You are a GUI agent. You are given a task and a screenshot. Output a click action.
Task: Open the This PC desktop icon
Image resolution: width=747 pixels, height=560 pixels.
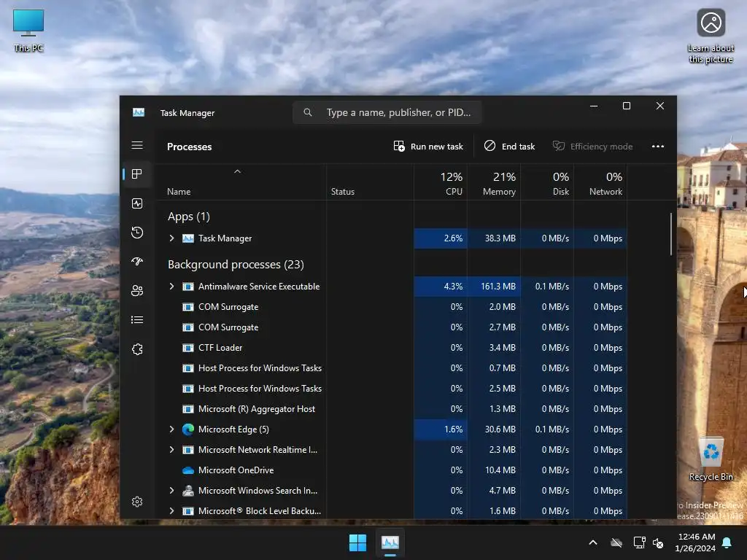28,31
